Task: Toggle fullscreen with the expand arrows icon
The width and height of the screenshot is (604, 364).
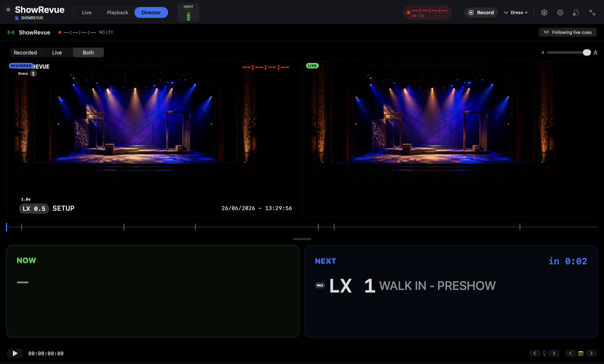Action: (x=592, y=12)
